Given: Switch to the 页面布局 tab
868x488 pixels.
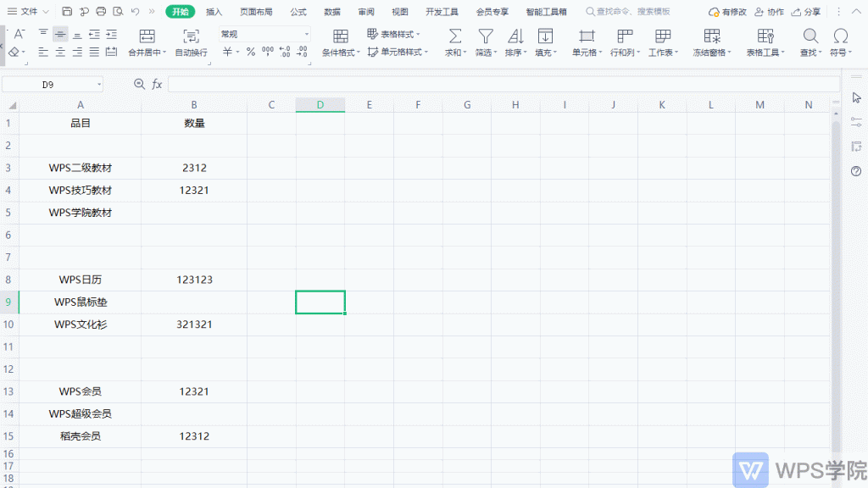Looking at the screenshot, I should 256,12.
